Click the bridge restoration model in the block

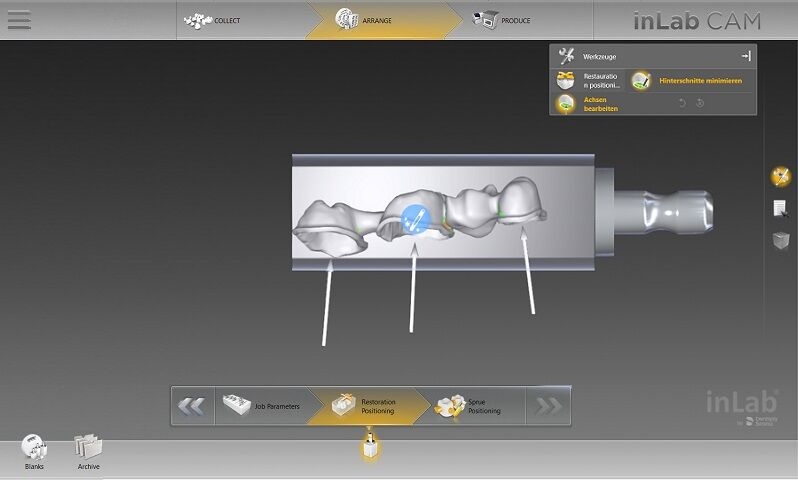pyautogui.click(x=420, y=215)
